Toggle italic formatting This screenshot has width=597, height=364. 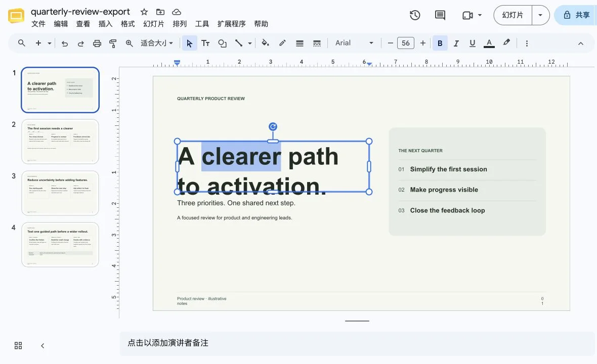pyautogui.click(x=456, y=43)
